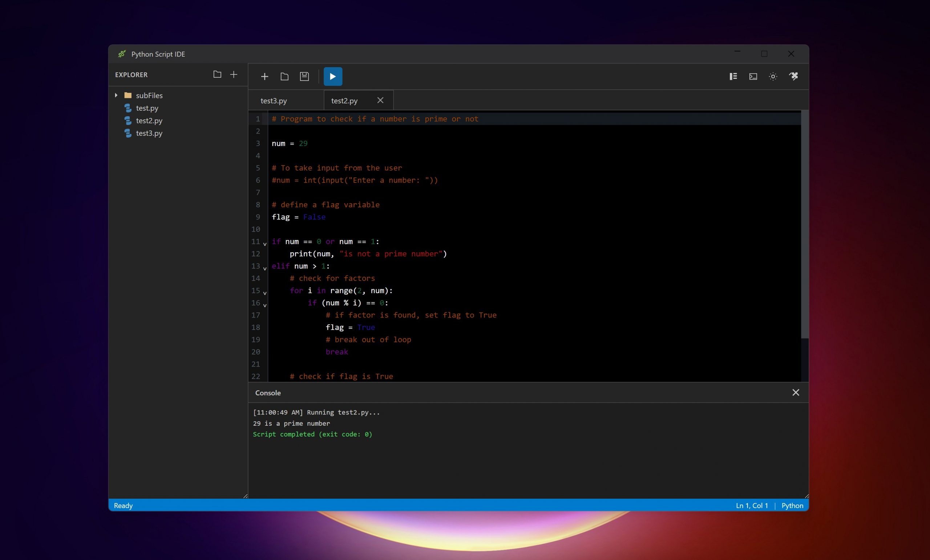Create a new file using the plus toolbar icon
Screen dimensions: 930x560
tap(264, 77)
